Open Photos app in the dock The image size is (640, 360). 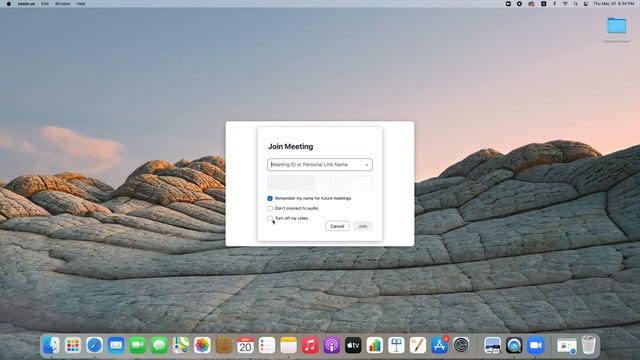click(x=202, y=345)
